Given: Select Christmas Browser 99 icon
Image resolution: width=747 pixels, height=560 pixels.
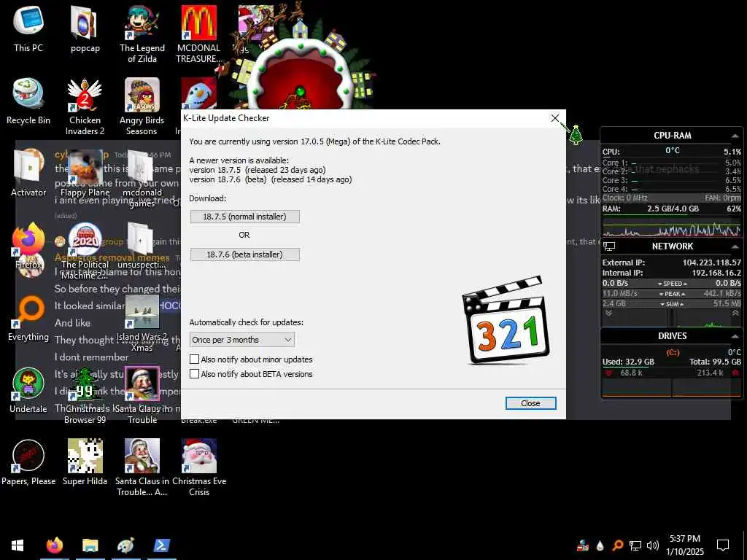Looking at the screenshot, I should tap(85, 395).
